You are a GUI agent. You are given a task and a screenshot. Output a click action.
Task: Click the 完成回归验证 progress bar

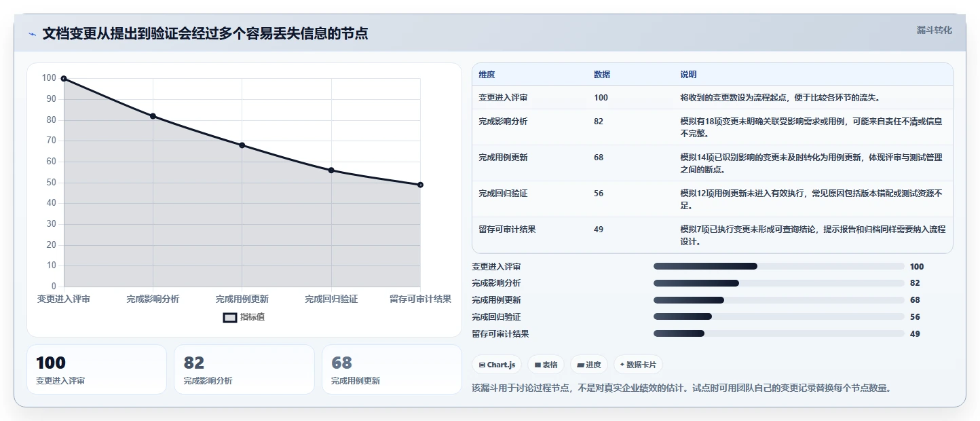(778, 316)
